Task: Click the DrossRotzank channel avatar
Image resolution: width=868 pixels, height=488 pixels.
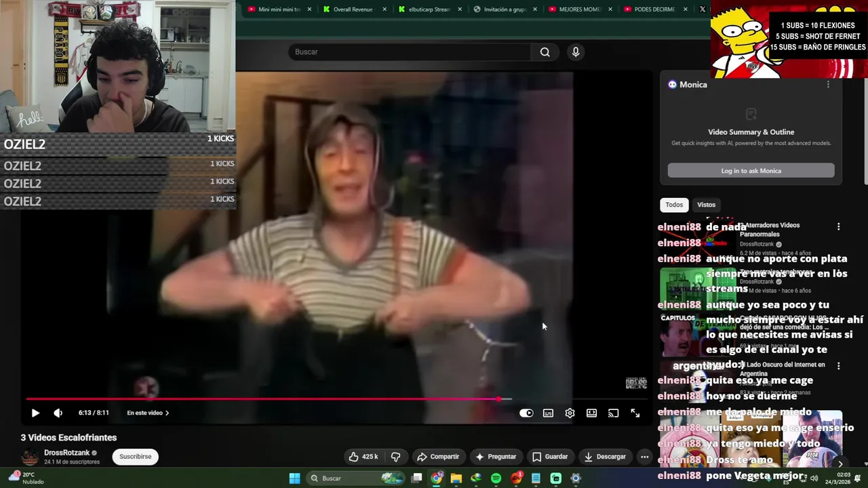Action: [30, 457]
